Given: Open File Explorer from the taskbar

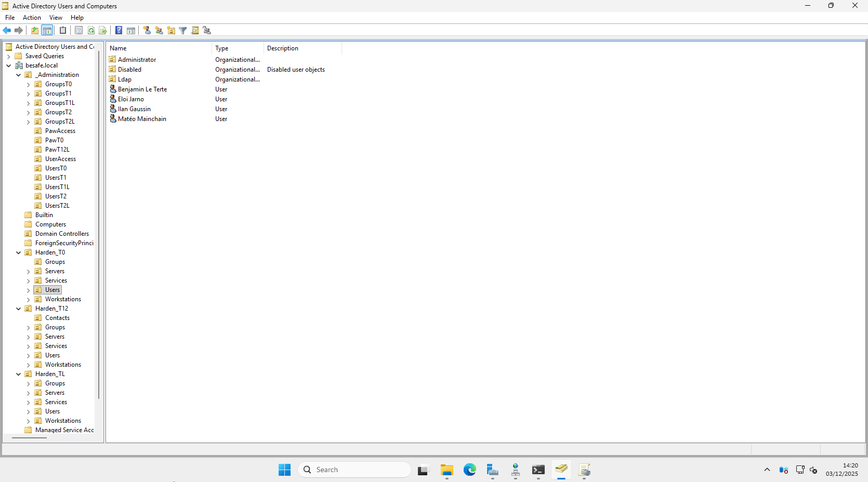Looking at the screenshot, I should click(x=446, y=470).
